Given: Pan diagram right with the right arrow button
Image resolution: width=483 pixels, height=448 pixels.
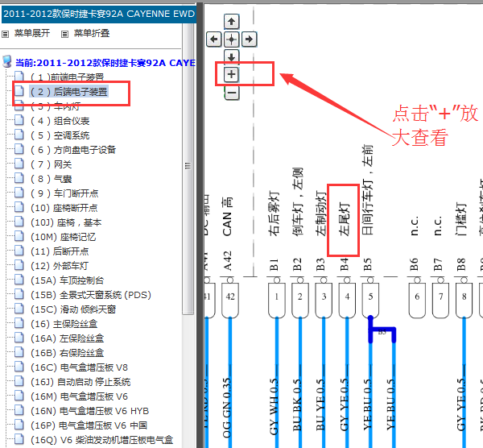Looking at the screenshot, I should click(x=250, y=39).
